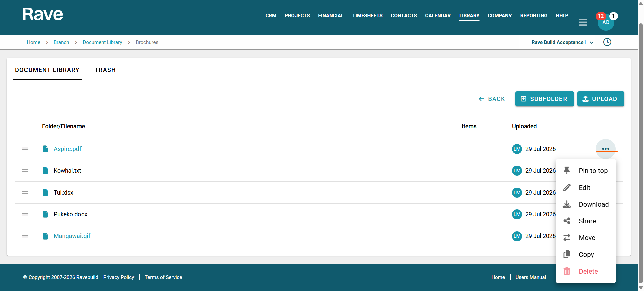Open the hamburger menu icon in header
This screenshot has height=291, width=644.
point(583,22)
